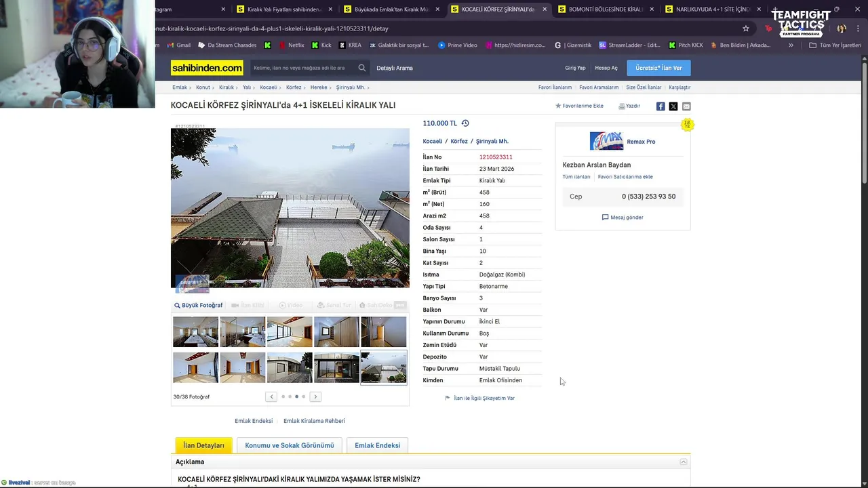
Task: Open the hizliresim.com bookmark
Action: pyautogui.click(x=515, y=45)
